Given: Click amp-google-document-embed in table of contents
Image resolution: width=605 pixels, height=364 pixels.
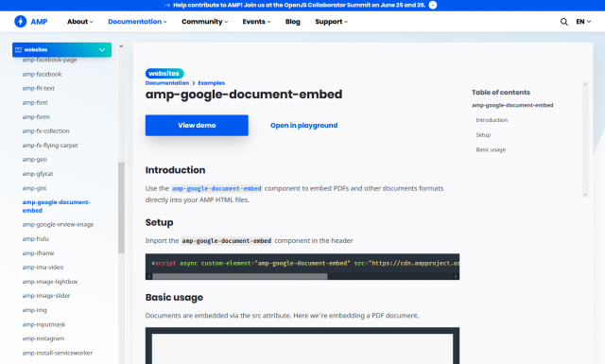Looking at the screenshot, I should coord(512,105).
